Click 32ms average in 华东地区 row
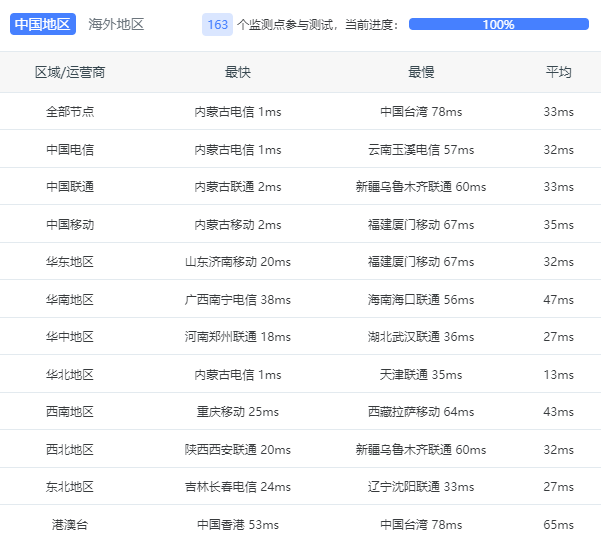 (x=558, y=262)
